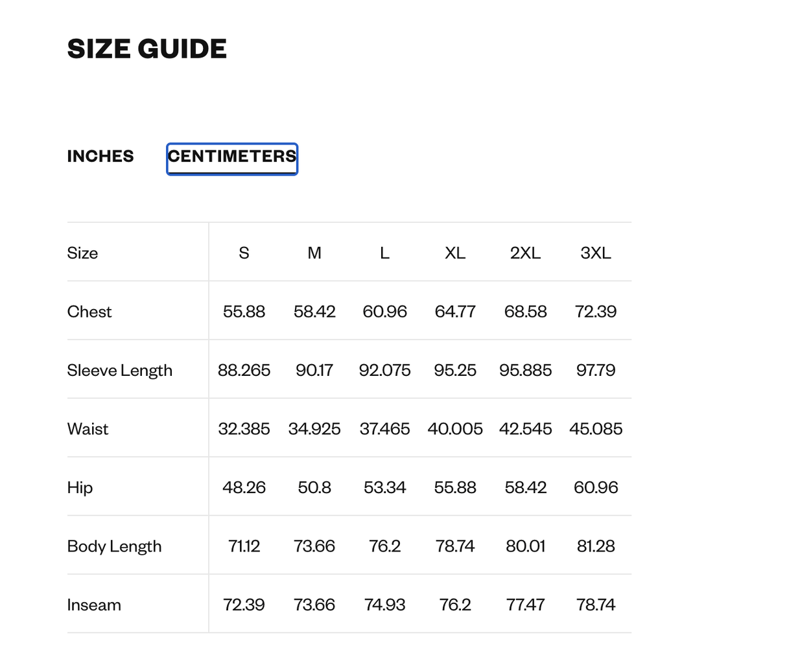Select the XL size column header
Image resolution: width=787 pixels, height=672 pixels.
(x=455, y=253)
